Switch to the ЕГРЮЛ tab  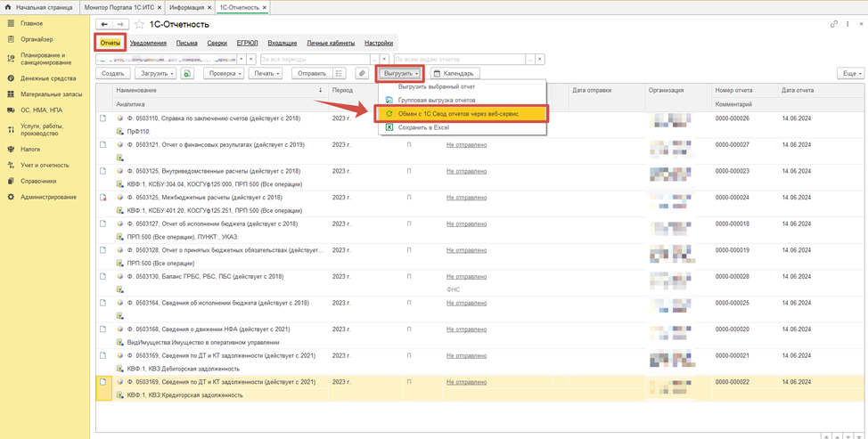(248, 43)
